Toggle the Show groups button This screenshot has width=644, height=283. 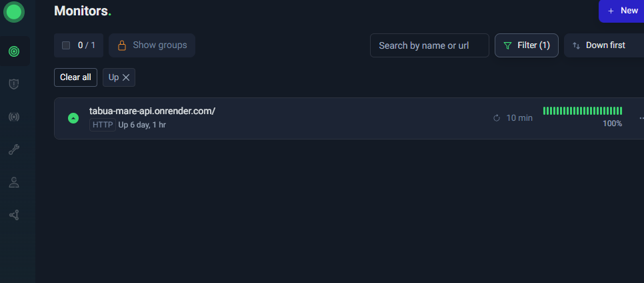pyautogui.click(x=152, y=45)
